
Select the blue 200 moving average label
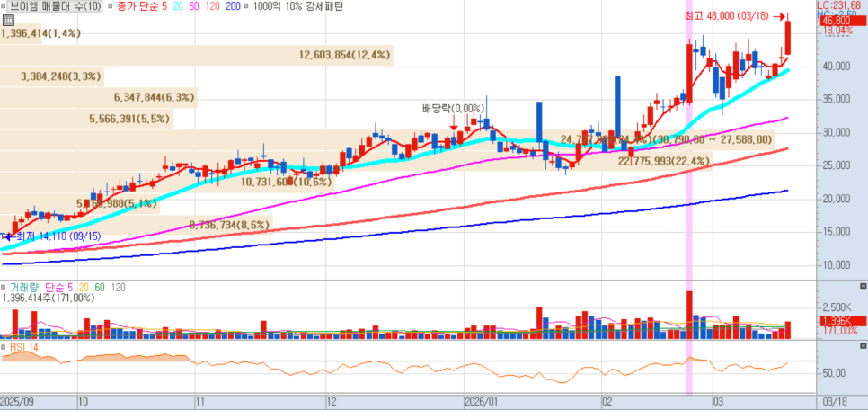[233, 6]
